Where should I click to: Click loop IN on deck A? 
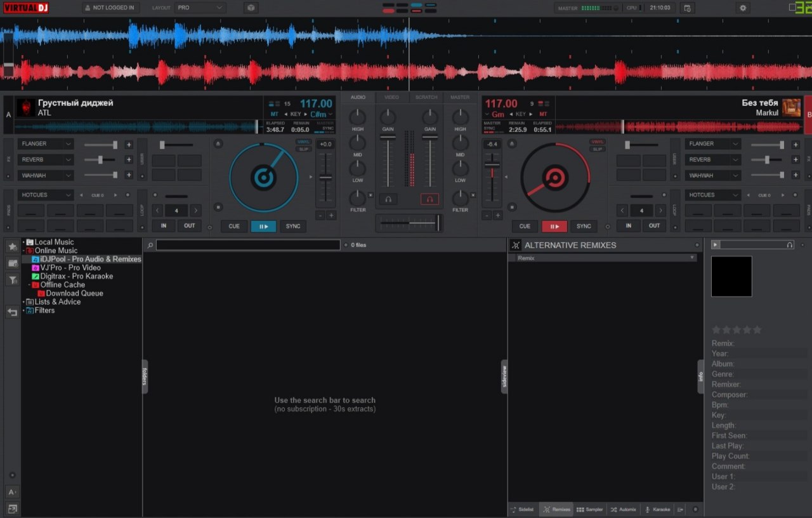164,226
